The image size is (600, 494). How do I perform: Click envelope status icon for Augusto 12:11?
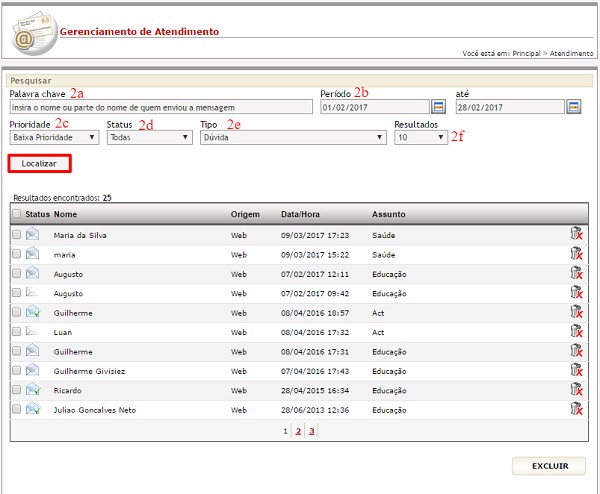33,273
